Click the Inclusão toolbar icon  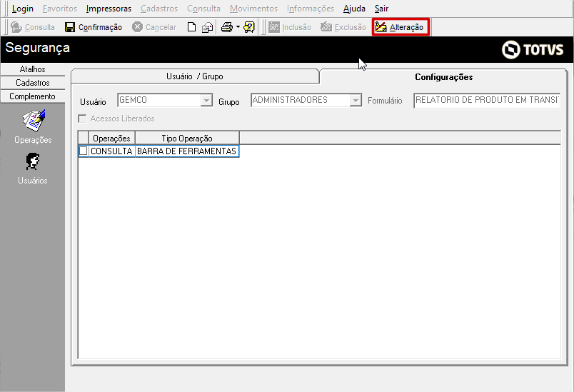point(274,27)
